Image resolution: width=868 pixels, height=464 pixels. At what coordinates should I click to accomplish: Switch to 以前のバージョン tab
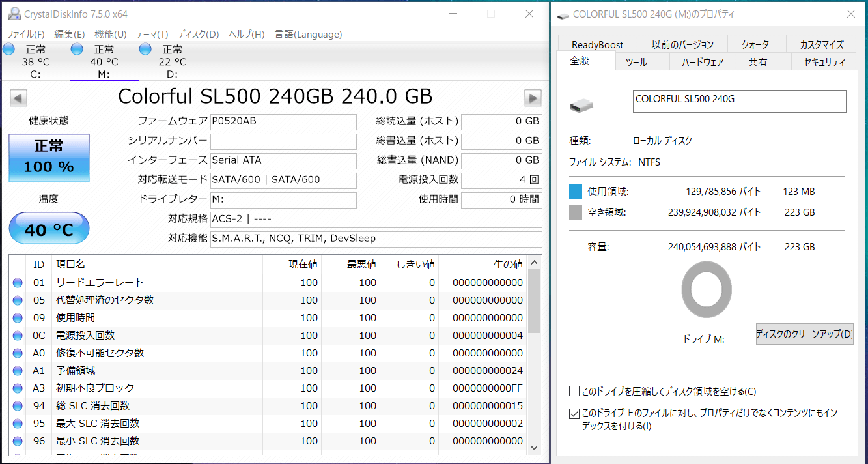pos(682,44)
